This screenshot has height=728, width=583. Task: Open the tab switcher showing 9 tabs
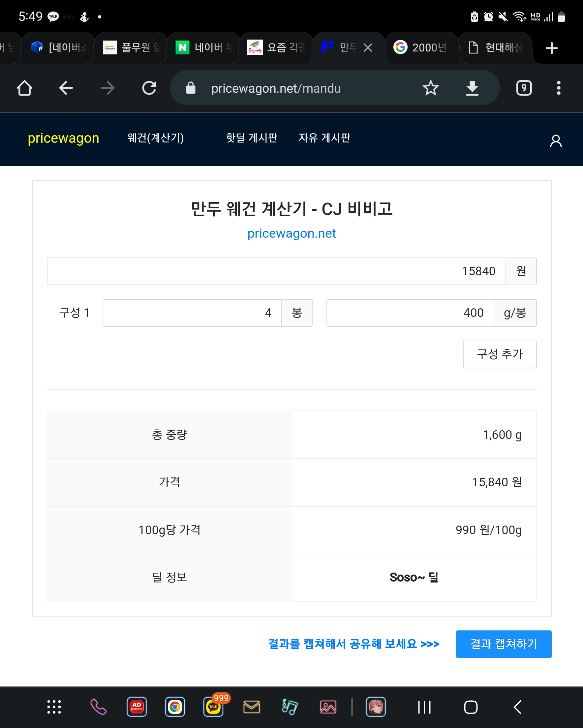coord(524,88)
